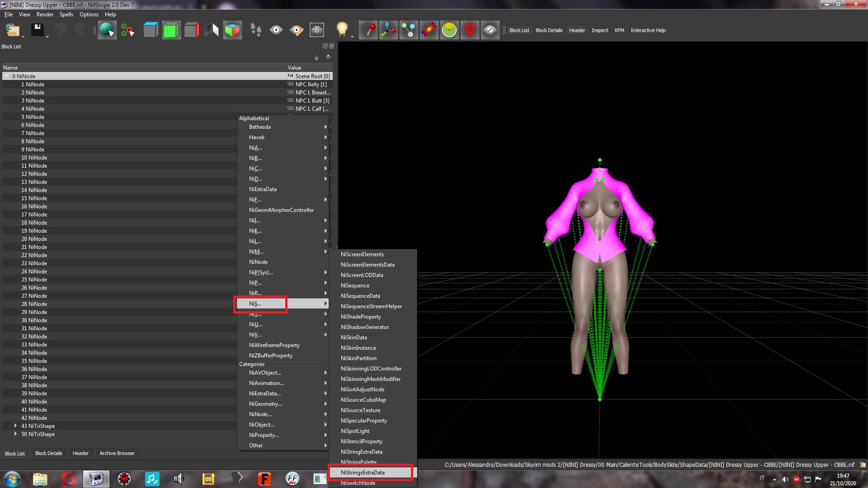Open Opera browser from the taskbar

(x=68, y=479)
